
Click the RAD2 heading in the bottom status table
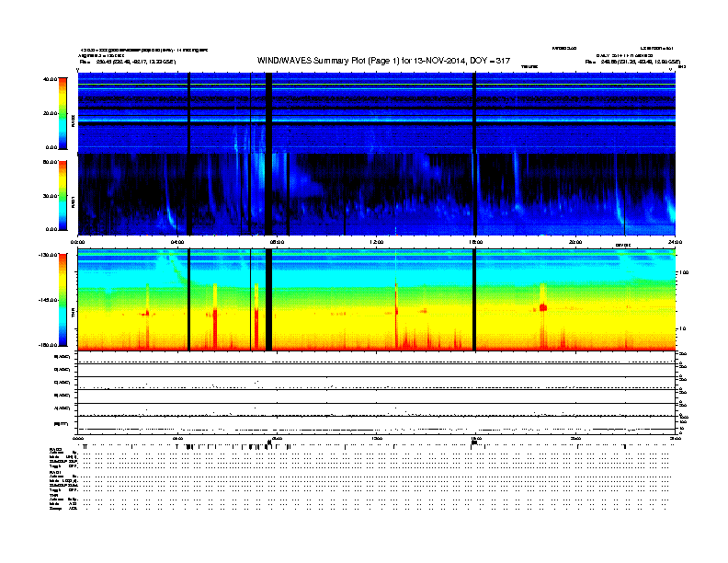click(56, 449)
